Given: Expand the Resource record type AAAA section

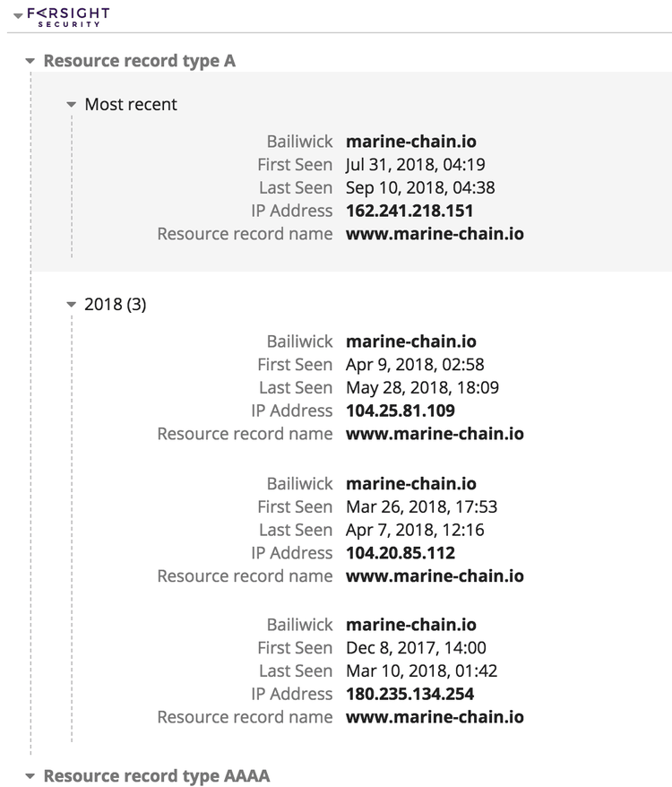Looking at the screenshot, I should [x=30, y=776].
